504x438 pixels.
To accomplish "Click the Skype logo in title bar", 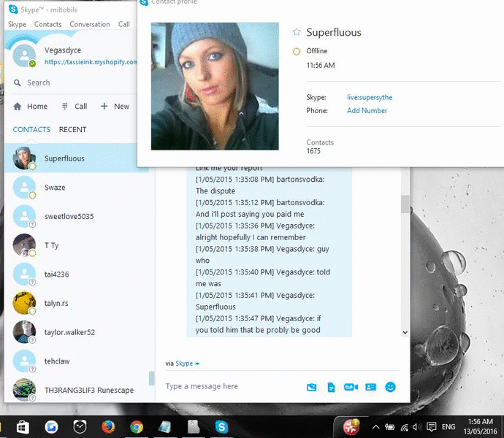I will (13, 9).
